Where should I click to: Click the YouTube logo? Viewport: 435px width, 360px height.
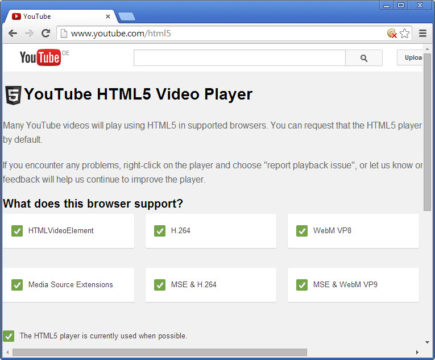click(x=40, y=57)
